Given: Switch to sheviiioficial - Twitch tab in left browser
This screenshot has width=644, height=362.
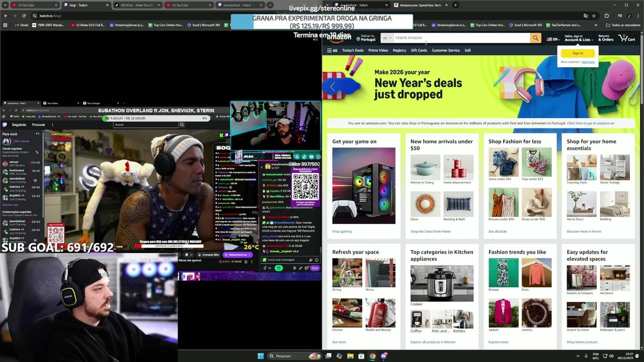Looking at the screenshot, I should point(239,5).
